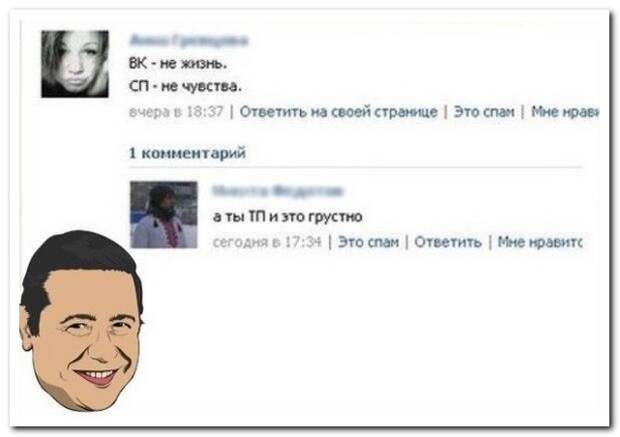Open post timestamp 'вчера в 18:37'
The image size is (620, 437).
[176, 112]
